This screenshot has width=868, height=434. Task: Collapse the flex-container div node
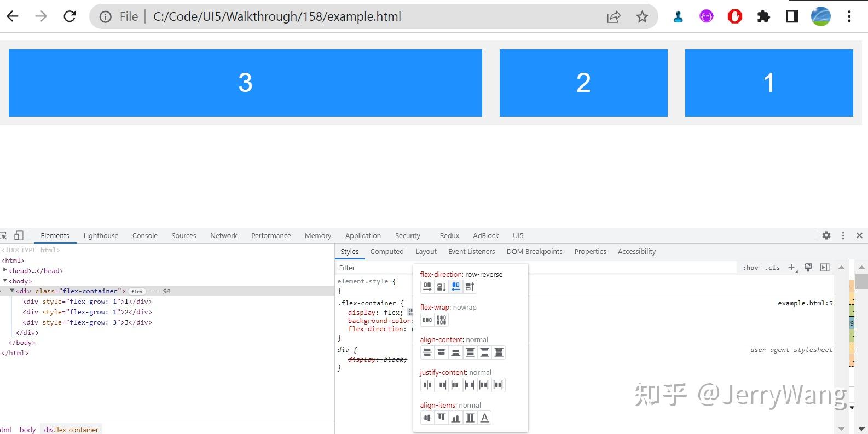[x=12, y=291]
